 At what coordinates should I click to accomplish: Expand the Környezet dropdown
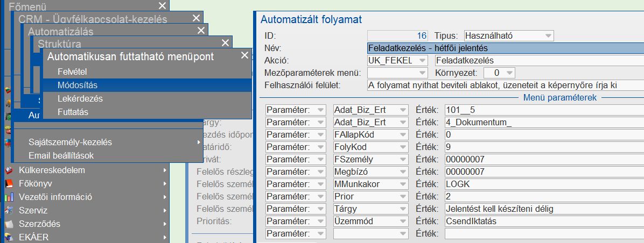[510, 73]
